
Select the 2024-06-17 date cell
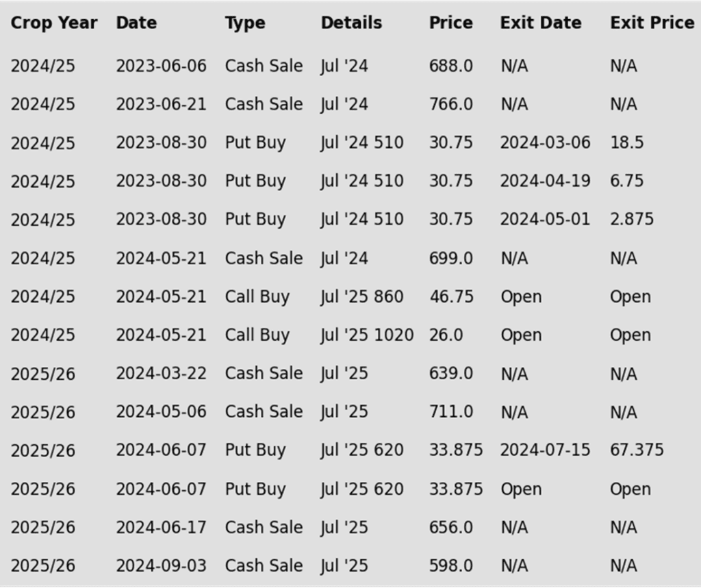161,528
